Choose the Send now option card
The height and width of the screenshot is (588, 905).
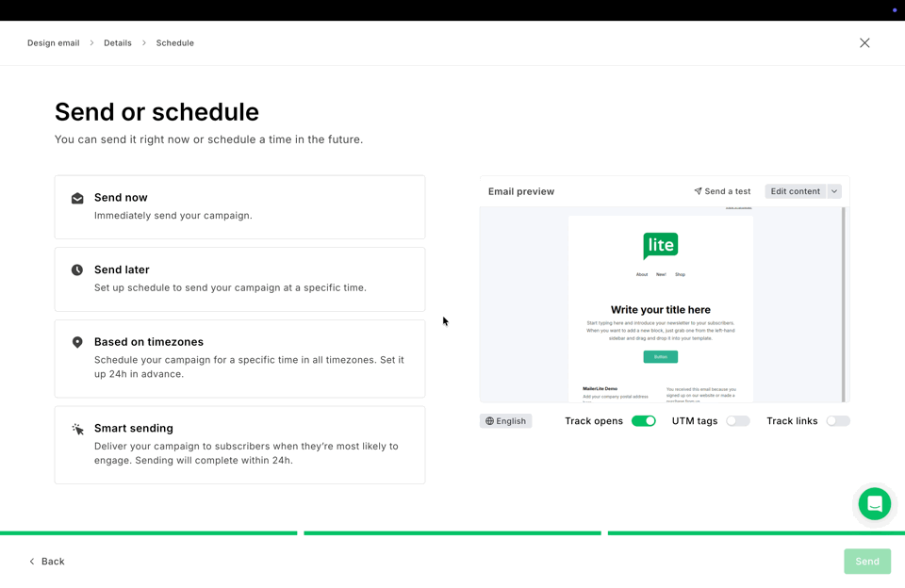(240, 207)
